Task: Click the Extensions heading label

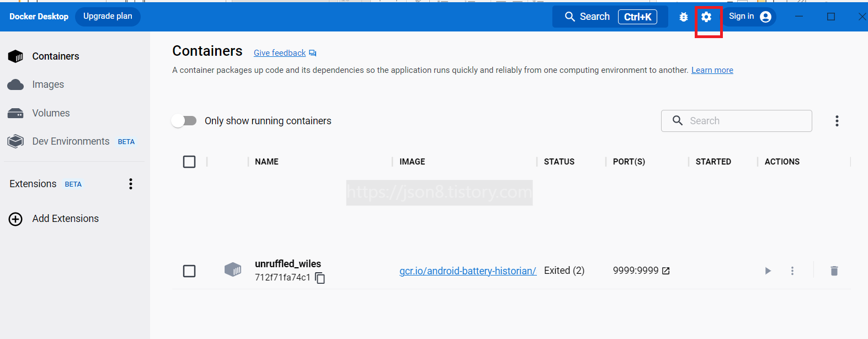Action: 33,184
